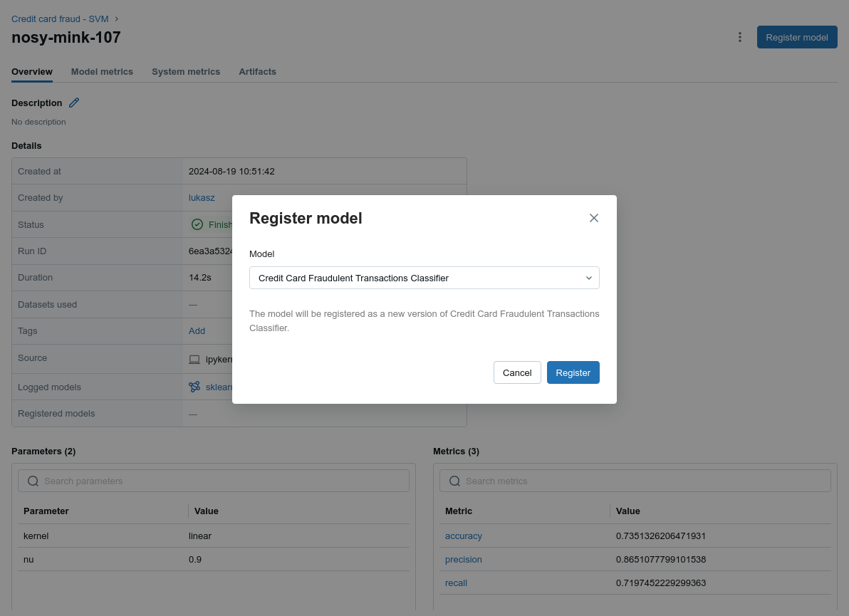
Task: Click the search parameters magnifier icon
Action: (x=33, y=481)
